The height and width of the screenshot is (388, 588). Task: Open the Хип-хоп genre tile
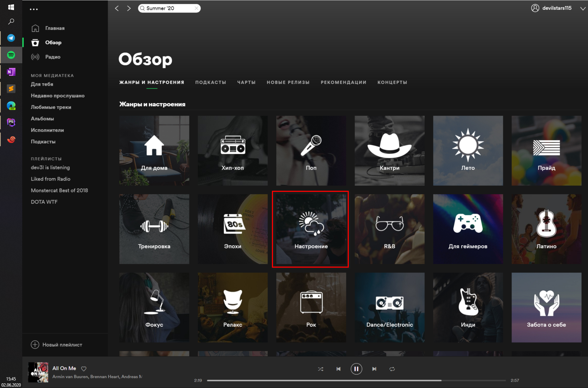[x=233, y=151]
